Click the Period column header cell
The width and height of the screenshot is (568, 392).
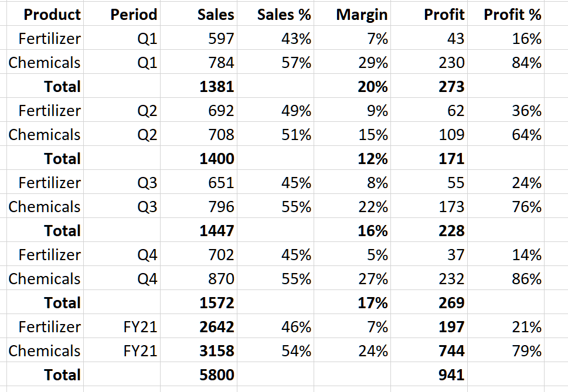pyautogui.click(x=134, y=15)
